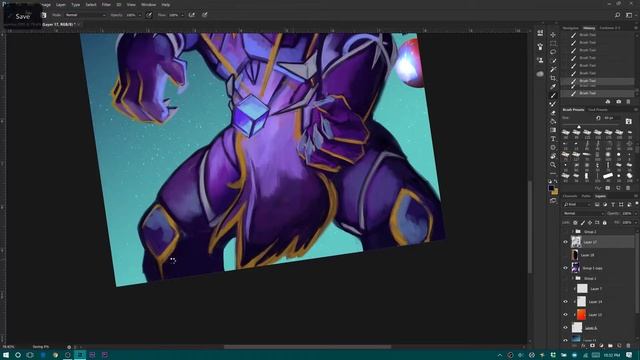Toggle pressure for size icon
The width and height of the screenshot is (640, 360).
coord(204,15)
